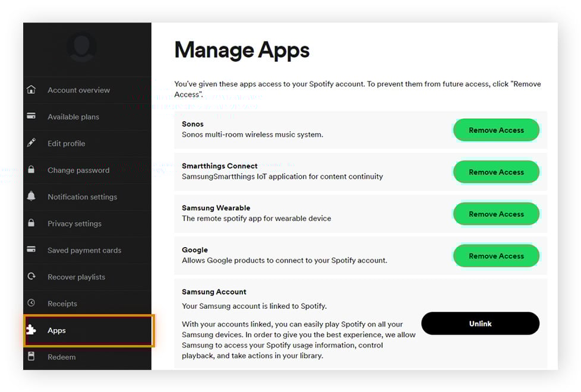Remove Access for Google

click(496, 255)
